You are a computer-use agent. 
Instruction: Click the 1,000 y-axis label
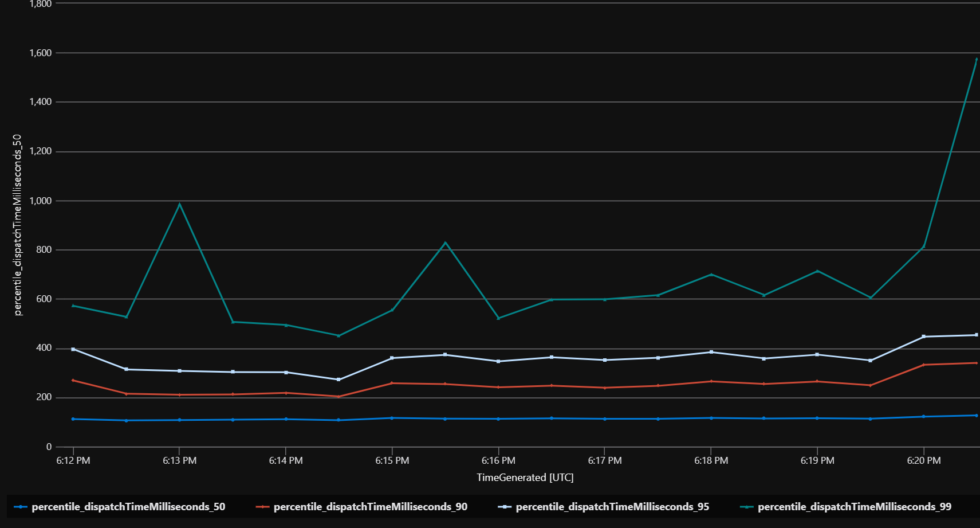(40, 201)
